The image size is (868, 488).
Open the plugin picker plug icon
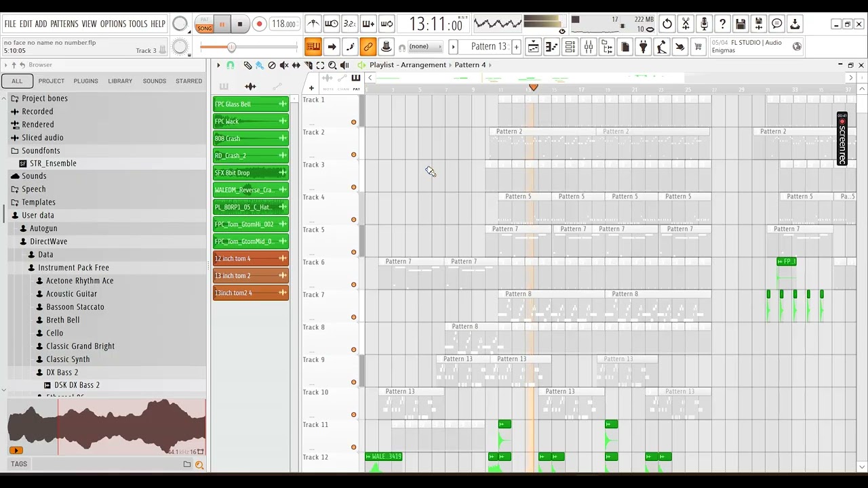tap(643, 47)
